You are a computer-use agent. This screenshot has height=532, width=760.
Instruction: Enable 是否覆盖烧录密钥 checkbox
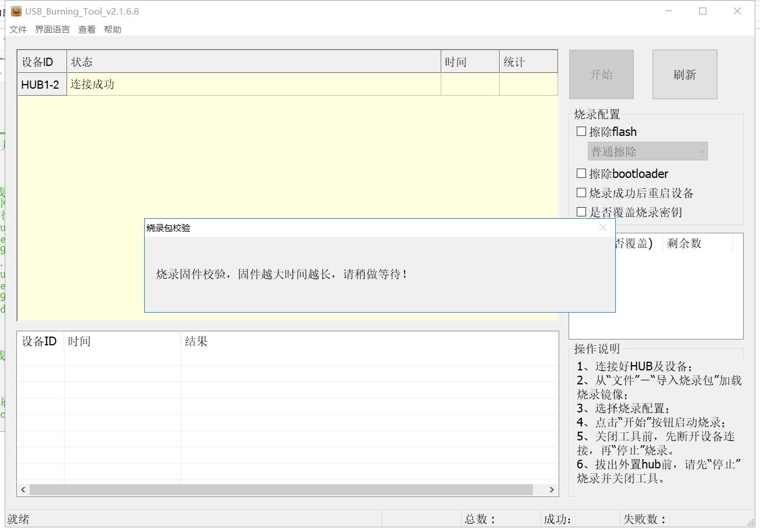click(581, 212)
